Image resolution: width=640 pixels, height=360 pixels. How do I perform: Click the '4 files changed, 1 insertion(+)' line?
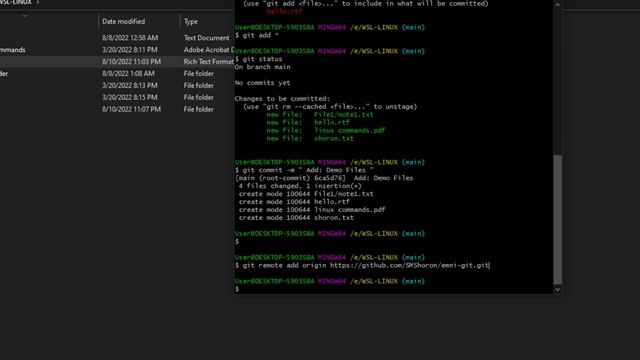pos(300,186)
